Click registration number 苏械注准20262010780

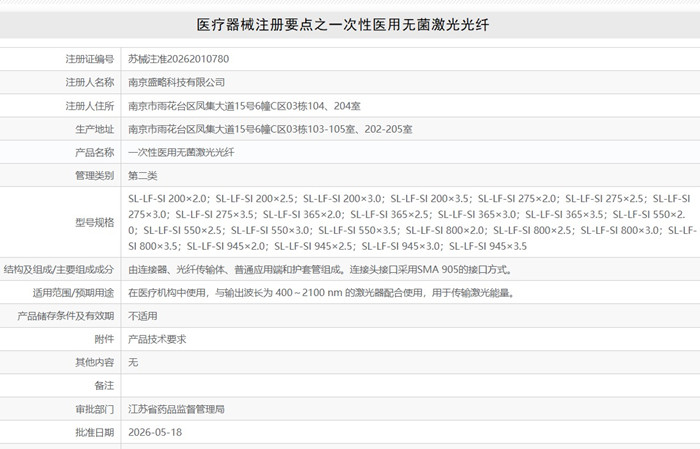[x=179, y=59]
